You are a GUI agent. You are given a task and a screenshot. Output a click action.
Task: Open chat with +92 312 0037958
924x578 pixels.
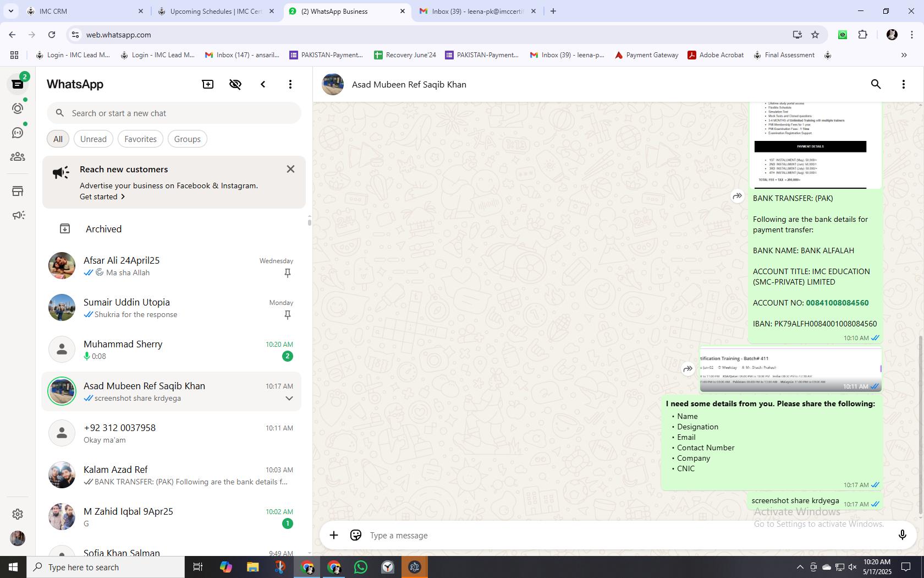pos(172,433)
